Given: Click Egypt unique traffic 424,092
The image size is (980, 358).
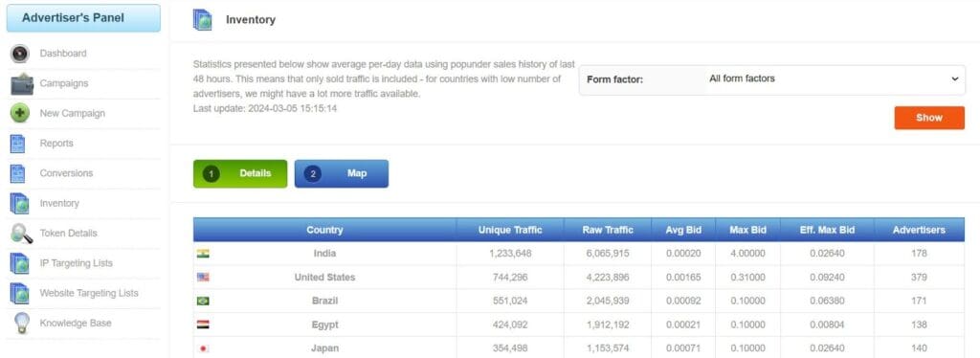Looking at the screenshot, I should click(x=510, y=324).
